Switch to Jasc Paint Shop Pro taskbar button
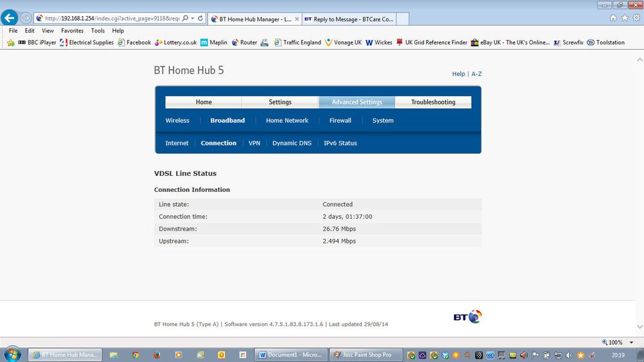Image resolution: width=644 pixels, height=362 pixels. pos(366,355)
